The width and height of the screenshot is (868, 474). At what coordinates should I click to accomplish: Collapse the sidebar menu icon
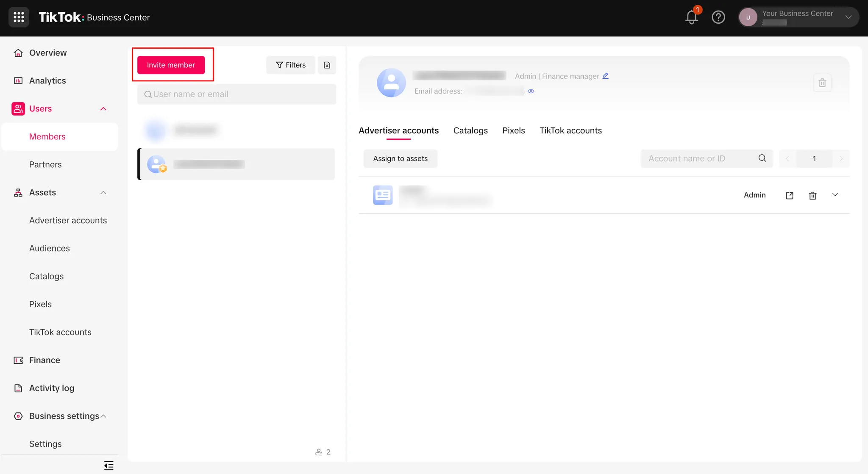(x=108, y=466)
